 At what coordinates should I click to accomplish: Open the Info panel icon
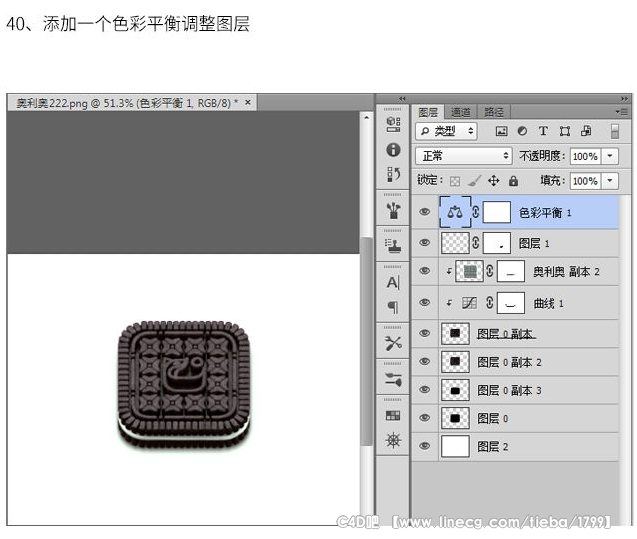(x=393, y=149)
